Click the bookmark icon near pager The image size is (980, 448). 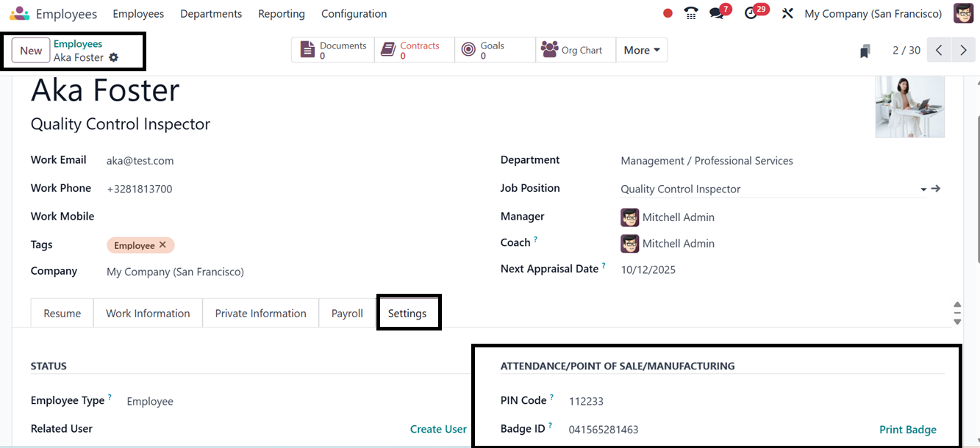(865, 51)
